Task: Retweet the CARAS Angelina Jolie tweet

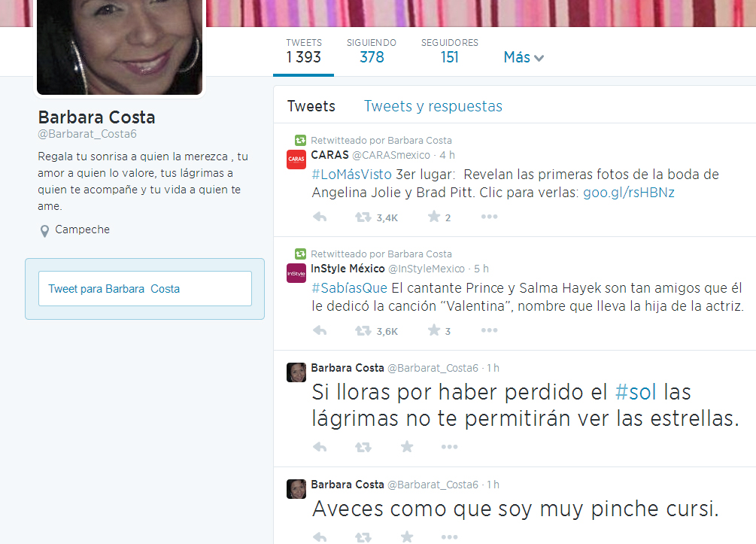Action: [x=363, y=217]
